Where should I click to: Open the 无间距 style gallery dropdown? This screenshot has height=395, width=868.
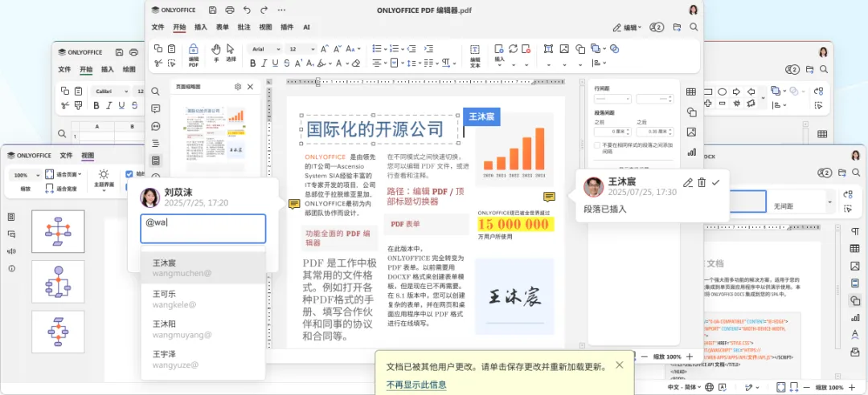[829, 202]
